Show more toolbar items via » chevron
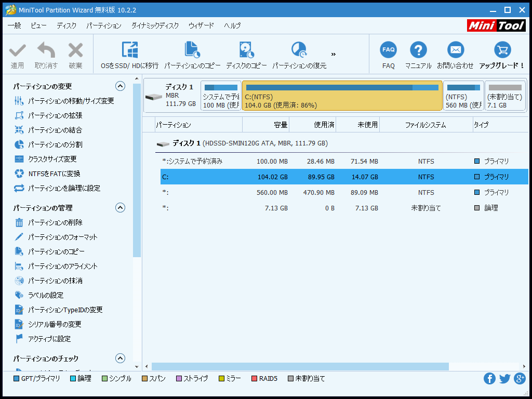 (334, 54)
